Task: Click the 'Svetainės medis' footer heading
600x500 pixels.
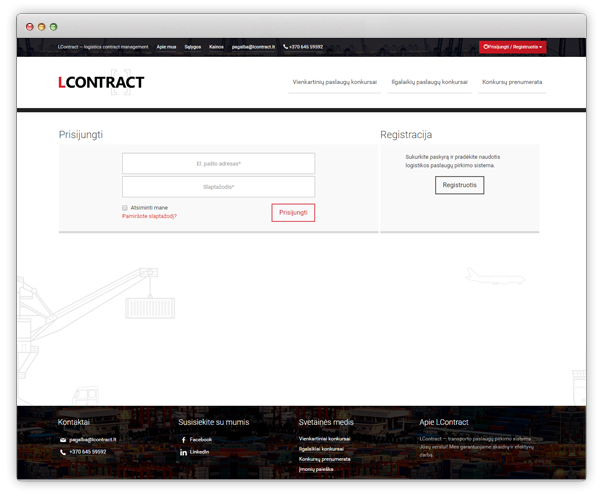Action: click(326, 422)
